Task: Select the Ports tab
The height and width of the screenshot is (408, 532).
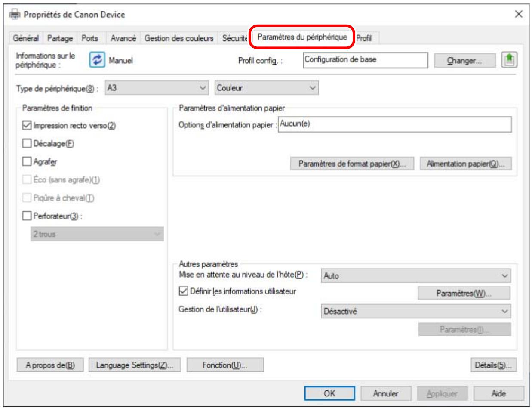Action: (90, 38)
